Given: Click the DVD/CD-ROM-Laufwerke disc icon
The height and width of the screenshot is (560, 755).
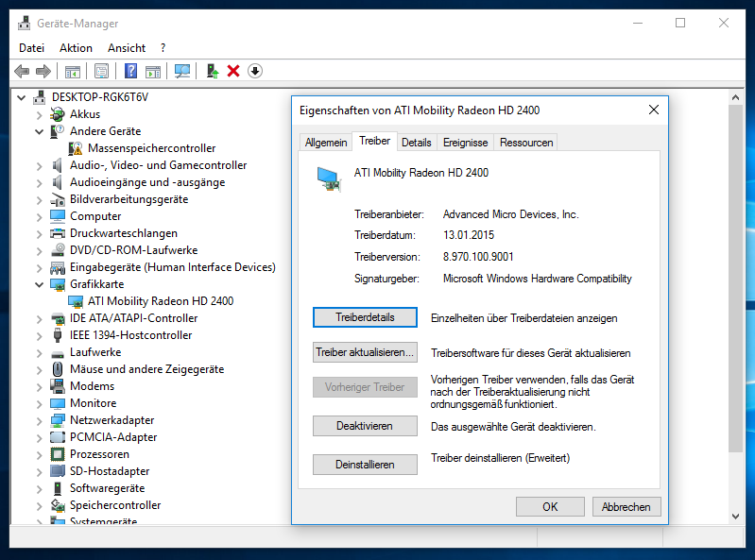Looking at the screenshot, I should 58,250.
